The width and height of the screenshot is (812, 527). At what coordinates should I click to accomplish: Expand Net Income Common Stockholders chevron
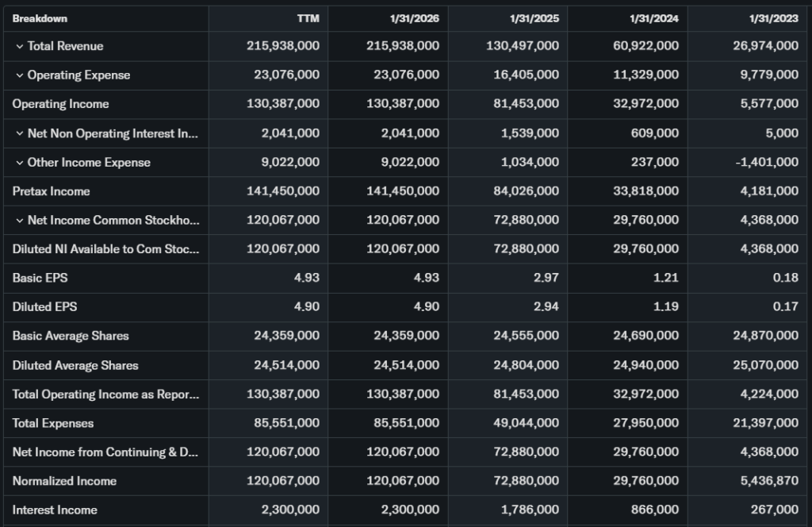[x=20, y=221]
